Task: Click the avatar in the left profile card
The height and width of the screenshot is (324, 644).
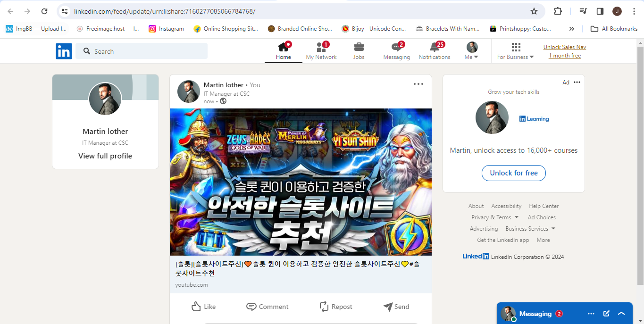Action: click(105, 99)
